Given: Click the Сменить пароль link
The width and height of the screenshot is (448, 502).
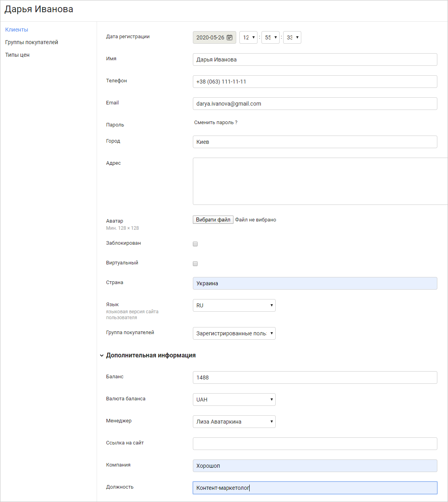Looking at the screenshot, I should (x=216, y=123).
